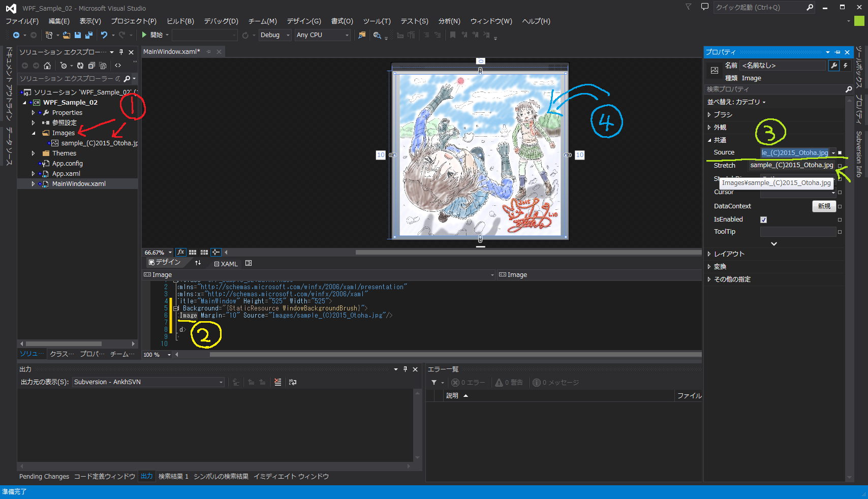The width and height of the screenshot is (868, 499).
Task: Expand the レイアウト (Layout) property category
Action: tap(709, 254)
